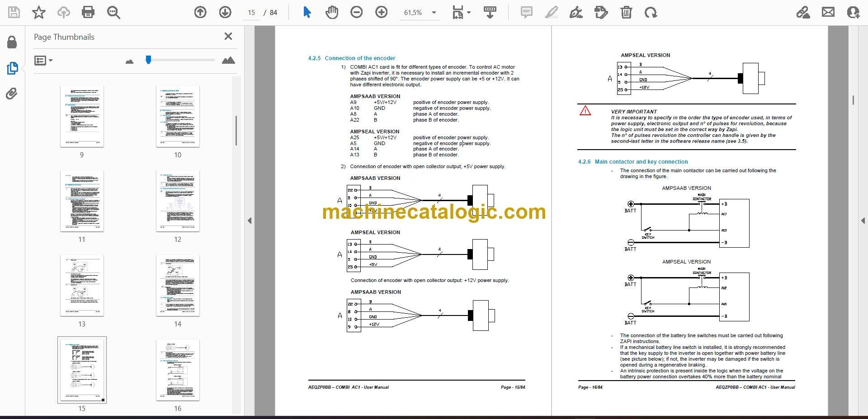Click the thumbnail size slider handle
The width and height of the screenshot is (868, 419).
(x=148, y=60)
